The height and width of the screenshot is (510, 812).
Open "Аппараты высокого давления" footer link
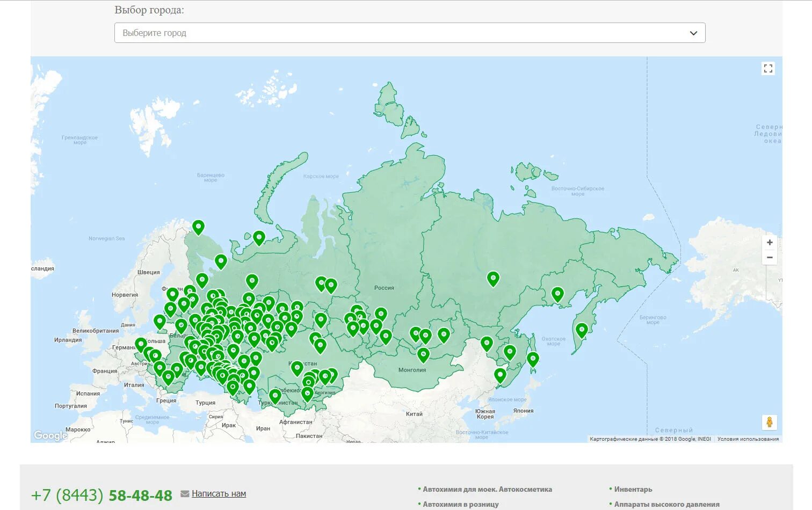coord(666,504)
